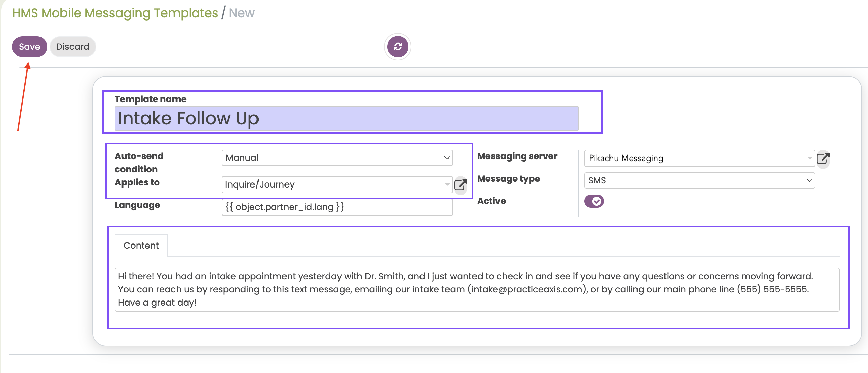Click the Language field with object.partner_id.lang

[337, 207]
